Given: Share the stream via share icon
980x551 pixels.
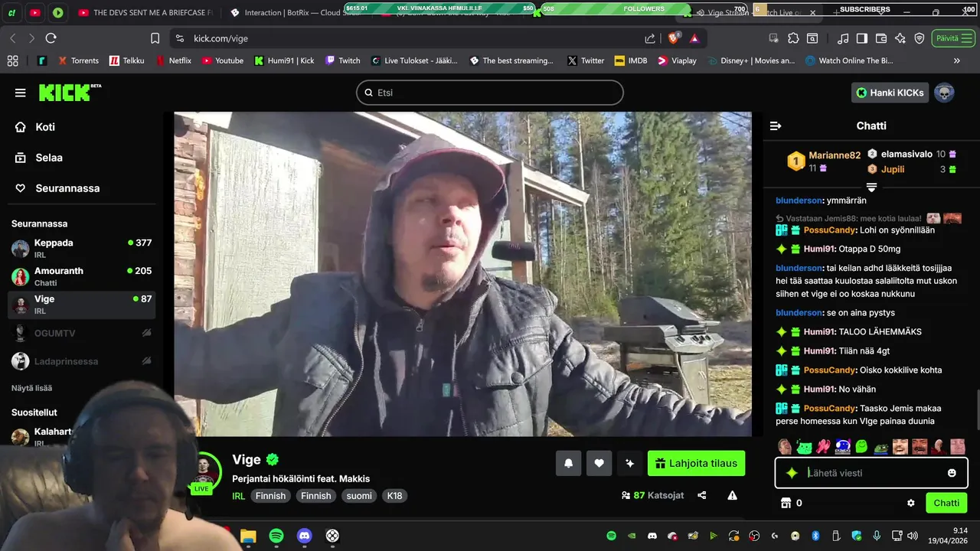Looking at the screenshot, I should pos(702,495).
